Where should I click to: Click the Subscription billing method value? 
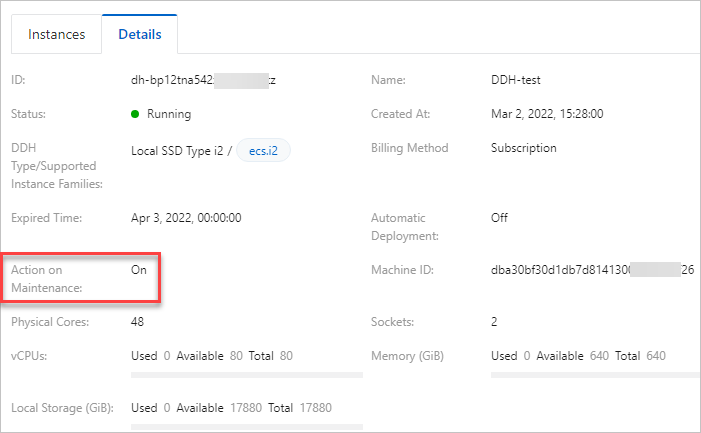click(x=524, y=148)
